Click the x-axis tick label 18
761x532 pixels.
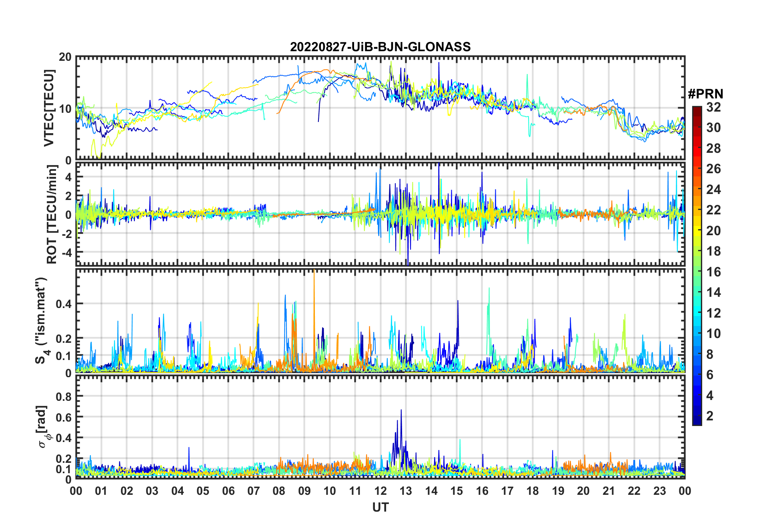tap(533, 491)
